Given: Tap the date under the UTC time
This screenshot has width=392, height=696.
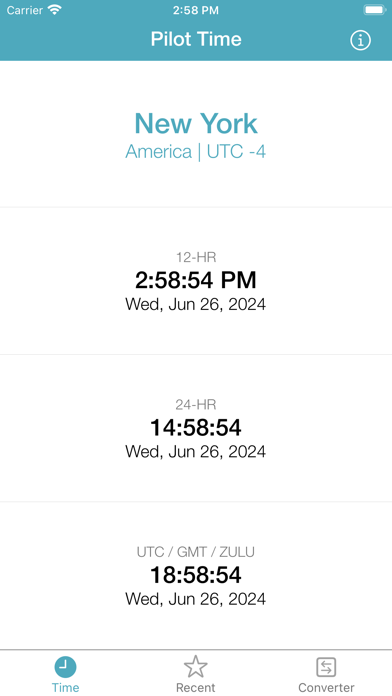Looking at the screenshot, I should (196, 599).
